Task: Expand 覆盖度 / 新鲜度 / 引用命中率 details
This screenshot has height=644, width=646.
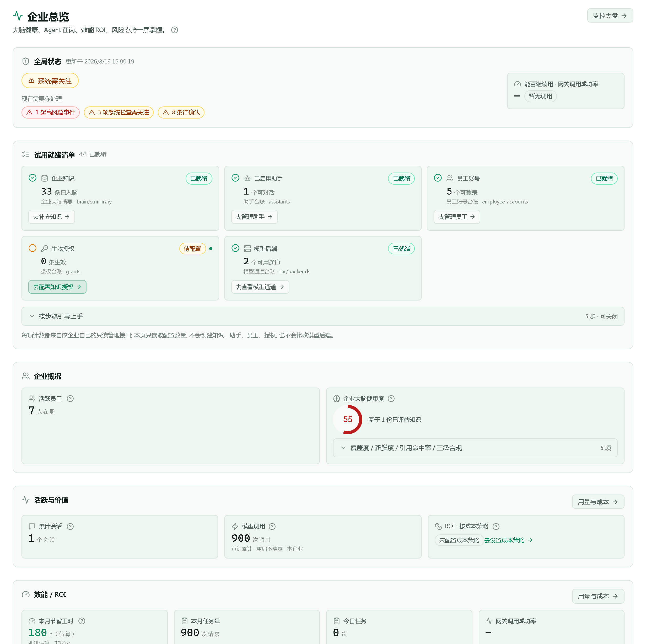Action: tap(475, 448)
